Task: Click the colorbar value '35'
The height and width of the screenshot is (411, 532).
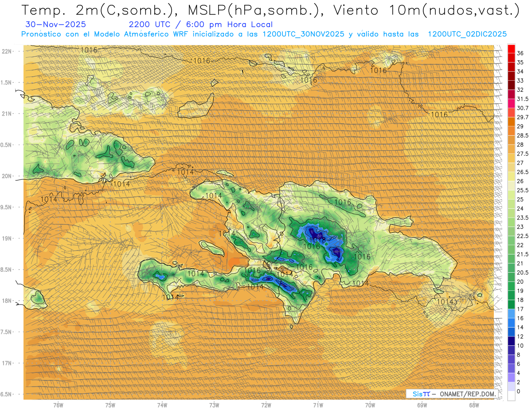Action: coord(520,63)
